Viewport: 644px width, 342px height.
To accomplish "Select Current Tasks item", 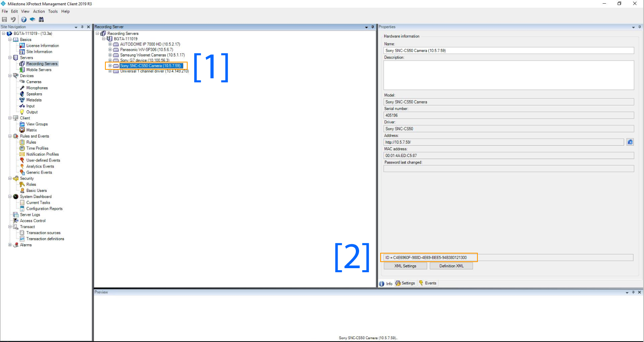I will point(39,202).
